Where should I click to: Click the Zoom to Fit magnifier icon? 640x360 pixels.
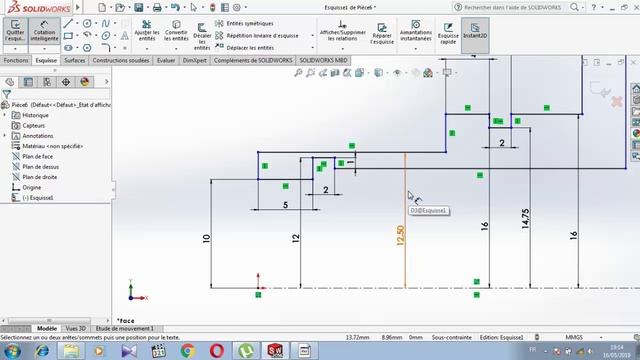click(x=298, y=73)
